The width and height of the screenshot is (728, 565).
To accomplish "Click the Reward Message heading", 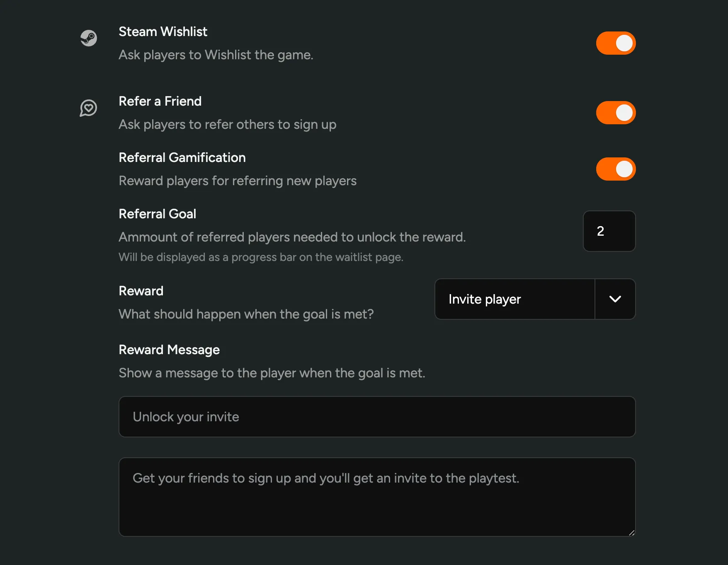I will [x=169, y=349].
